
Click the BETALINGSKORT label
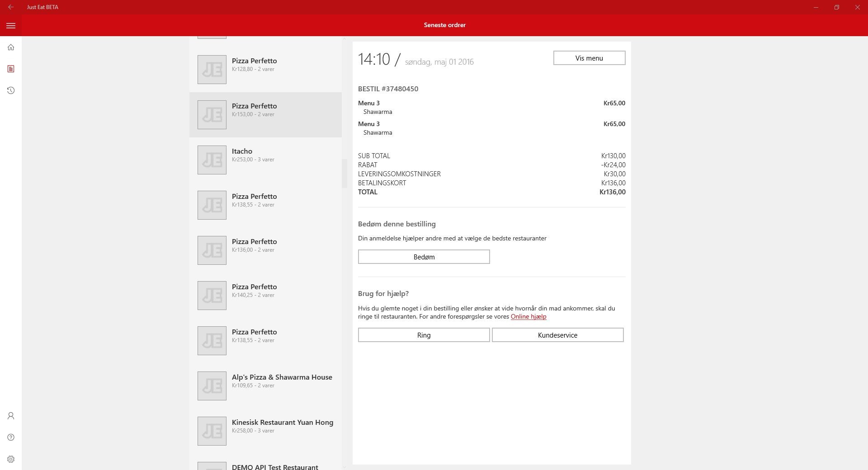[382, 183]
